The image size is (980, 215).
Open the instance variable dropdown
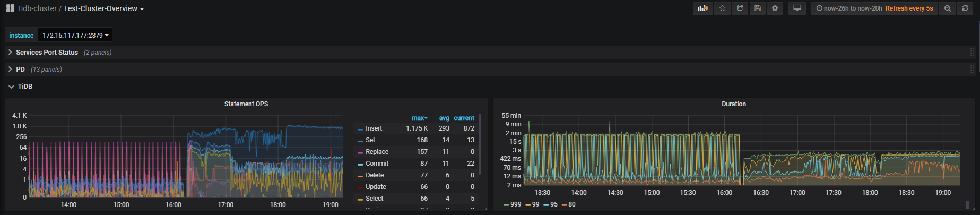75,36
